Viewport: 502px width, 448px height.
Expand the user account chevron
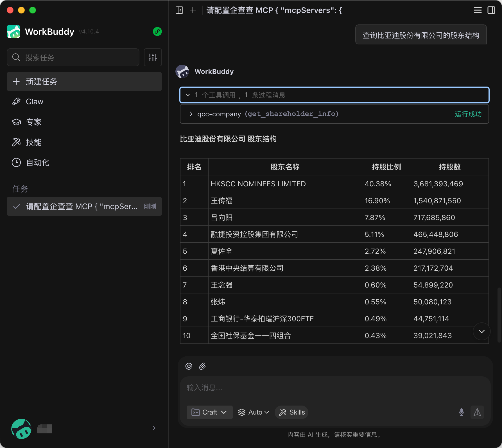click(154, 428)
